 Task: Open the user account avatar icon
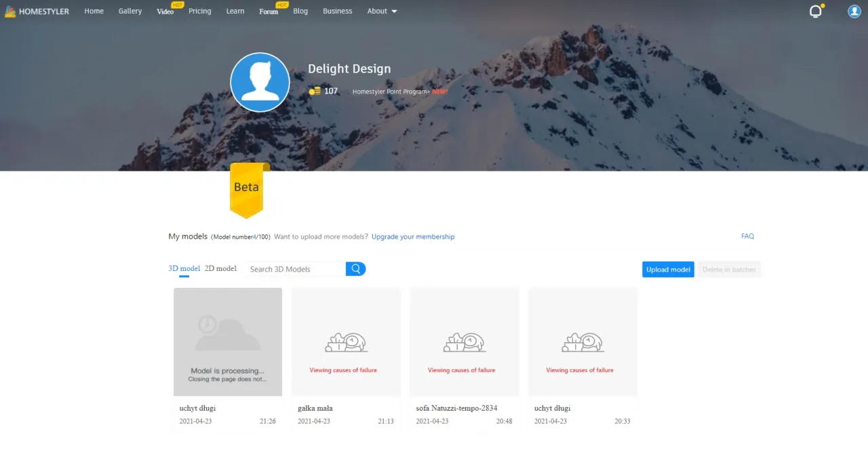[x=854, y=12]
